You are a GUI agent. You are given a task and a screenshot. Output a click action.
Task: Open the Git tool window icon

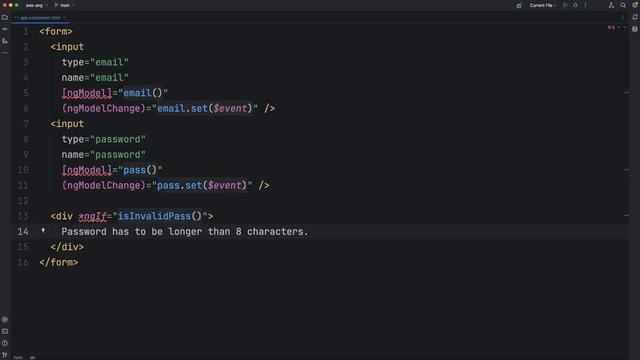pos(5,355)
